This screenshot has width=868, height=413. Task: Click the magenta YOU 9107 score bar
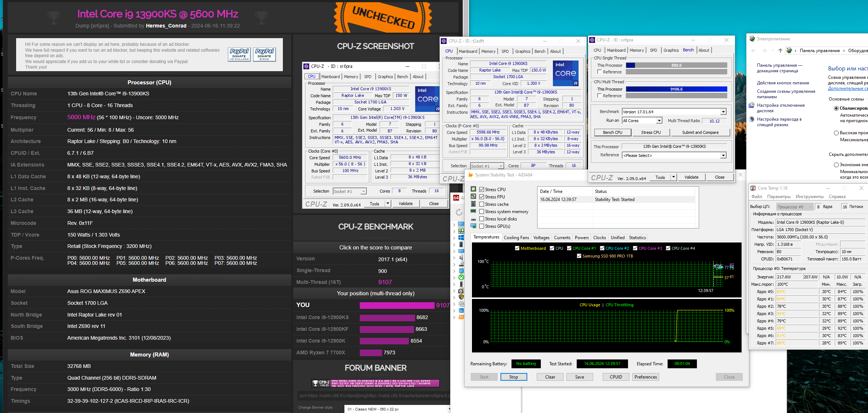click(x=396, y=305)
